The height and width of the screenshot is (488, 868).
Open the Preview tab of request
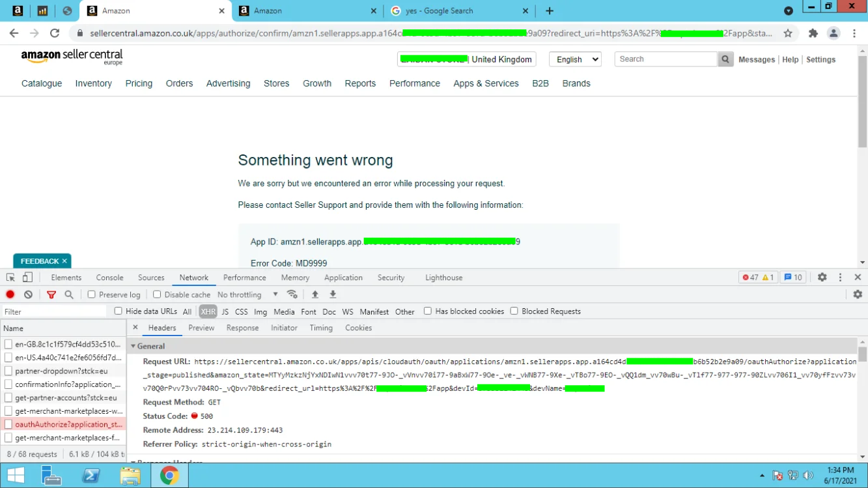click(x=201, y=328)
